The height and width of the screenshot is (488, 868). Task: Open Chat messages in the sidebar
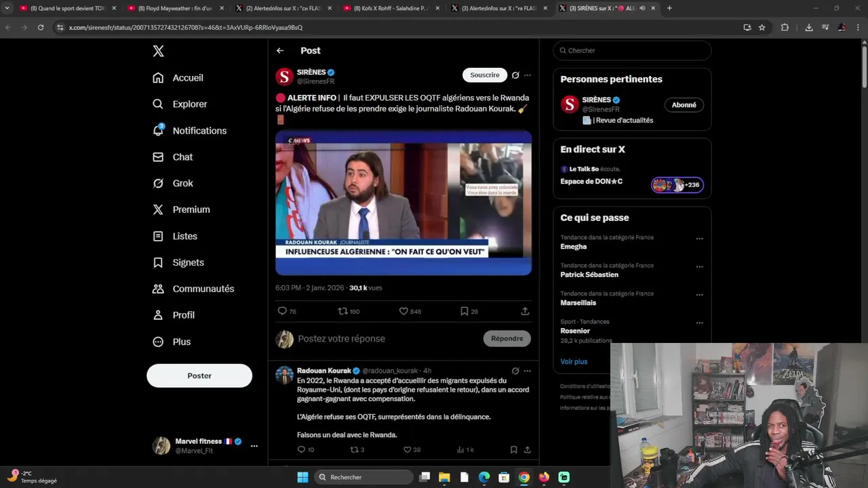(x=173, y=157)
